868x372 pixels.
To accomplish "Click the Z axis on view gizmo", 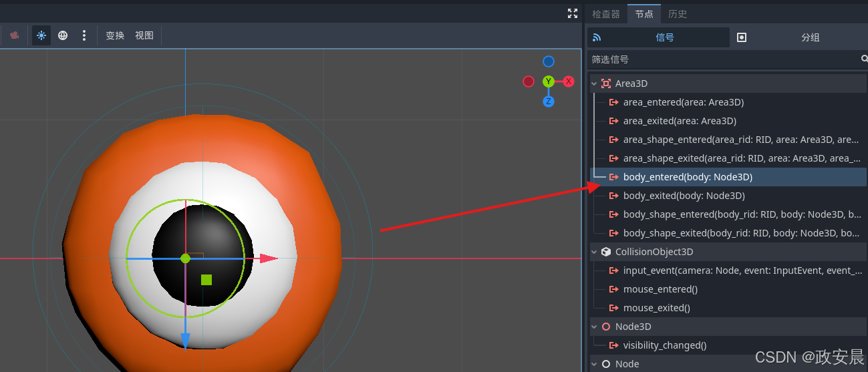I will [x=549, y=102].
